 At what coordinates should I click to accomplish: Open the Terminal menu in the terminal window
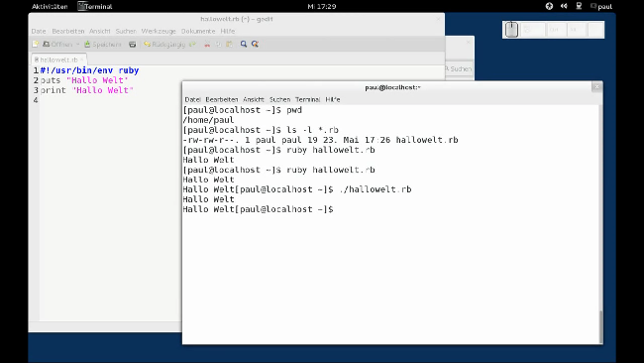pyautogui.click(x=307, y=99)
